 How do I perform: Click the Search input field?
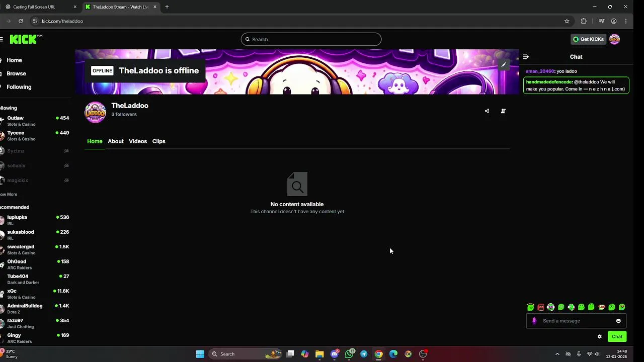coord(311,39)
